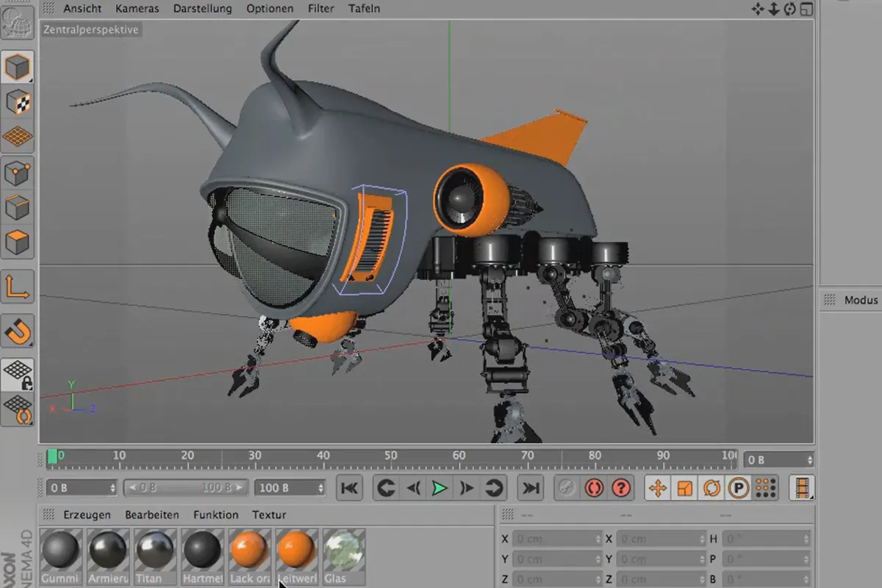Select the Lack orange material swatch
Screen dimensions: 882x588
pos(250,549)
